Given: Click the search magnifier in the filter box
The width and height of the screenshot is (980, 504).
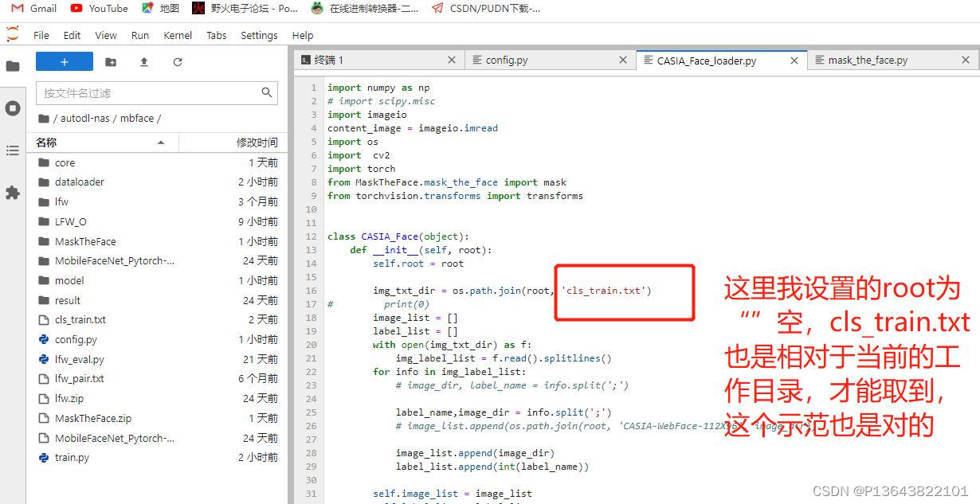Looking at the screenshot, I should (x=267, y=92).
